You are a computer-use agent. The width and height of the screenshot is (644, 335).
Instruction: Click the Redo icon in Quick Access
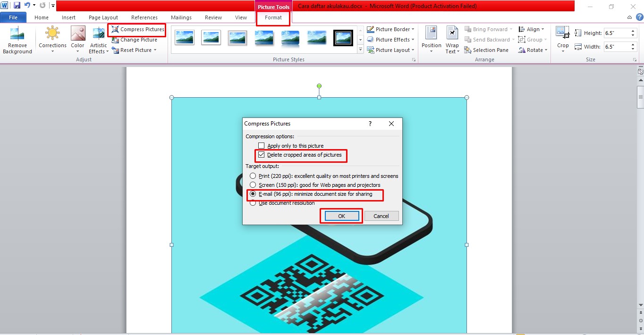(x=42, y=6)
